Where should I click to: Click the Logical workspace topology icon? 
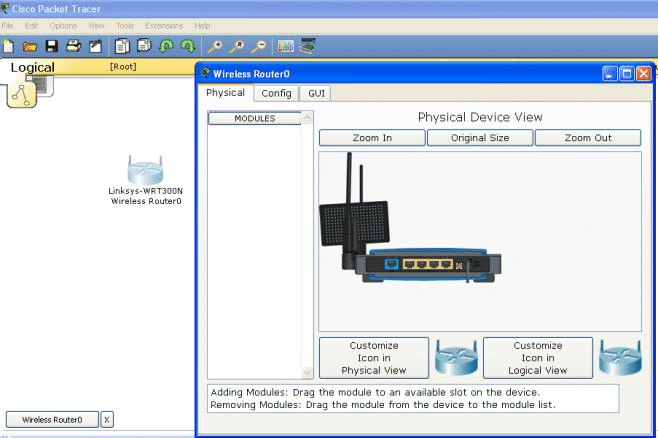[x=22, y=95]
